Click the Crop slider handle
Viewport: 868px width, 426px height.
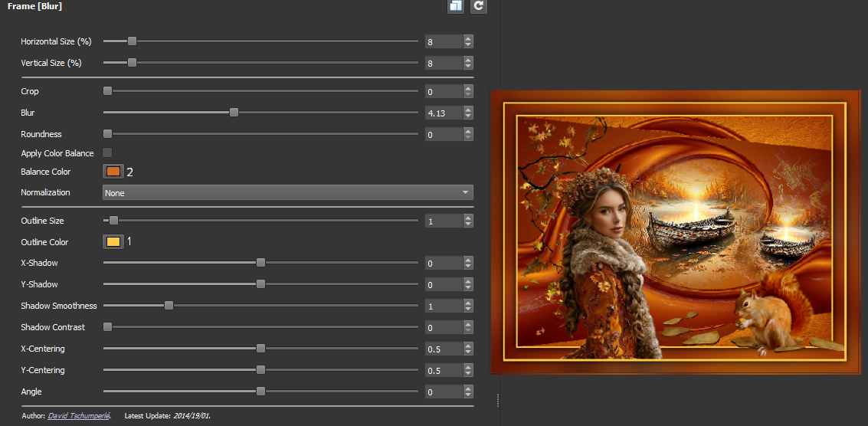click(107, 91)
